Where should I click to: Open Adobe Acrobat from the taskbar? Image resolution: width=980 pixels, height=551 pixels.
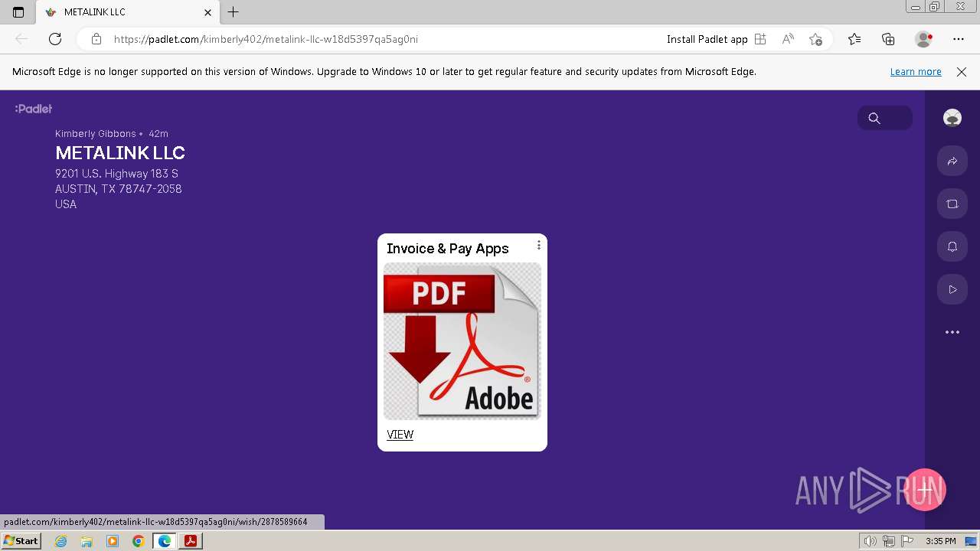(x=191, y=541)
